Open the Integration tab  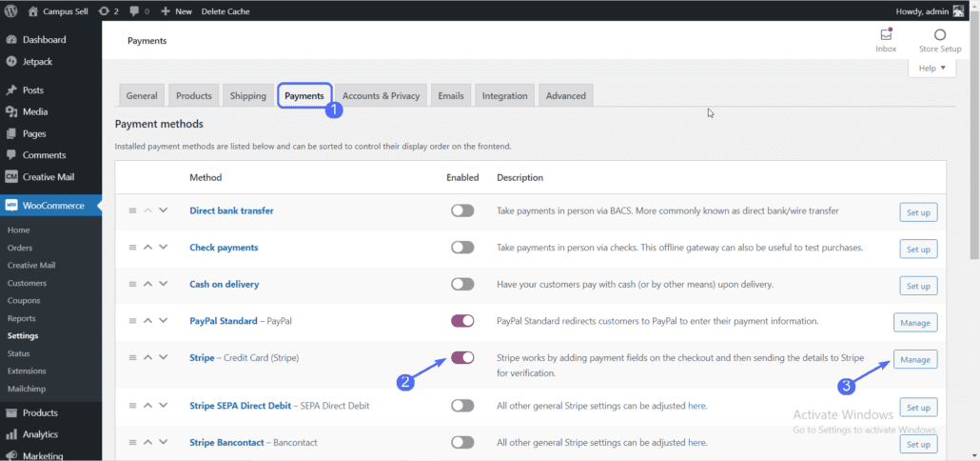click(505, 95)
